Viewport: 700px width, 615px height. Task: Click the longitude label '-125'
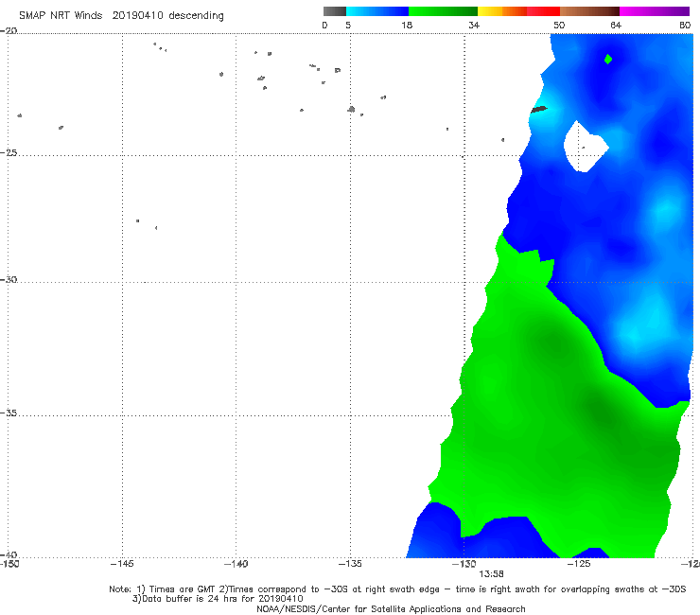pyautogui.click(x=579, y=564)
